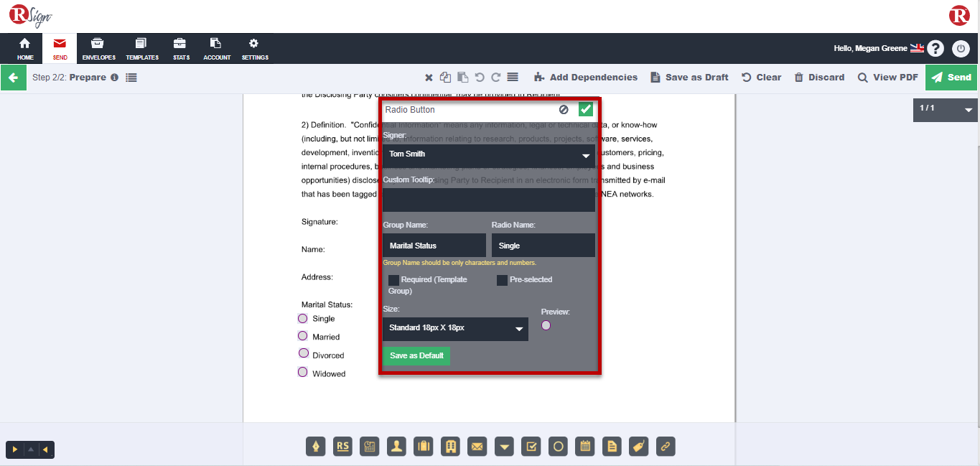Viewport: 980px width, 466px height.
Task: Open the Signer dropdown showing Tom Smith
Action: (x=488, y=154)
